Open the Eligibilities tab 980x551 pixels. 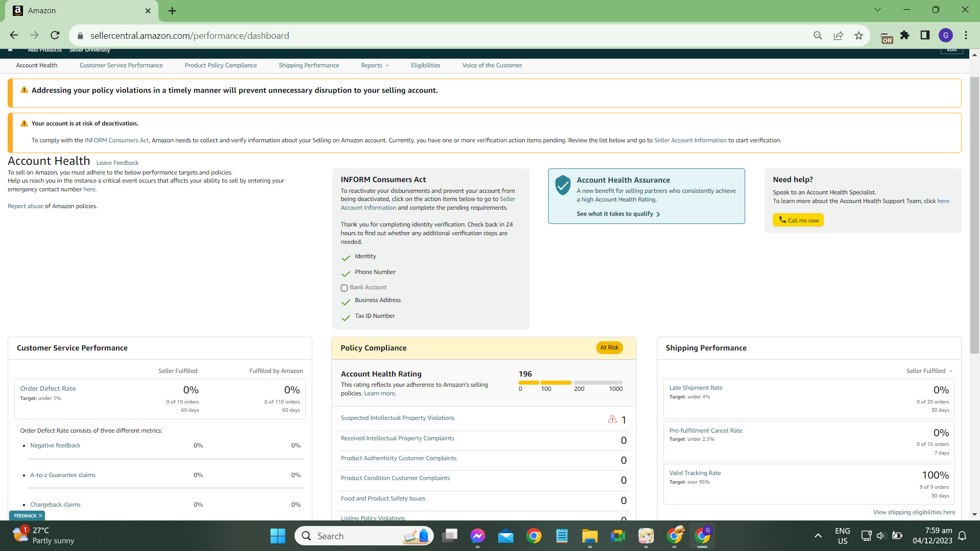pyautogui.click(x=426, y=65)
